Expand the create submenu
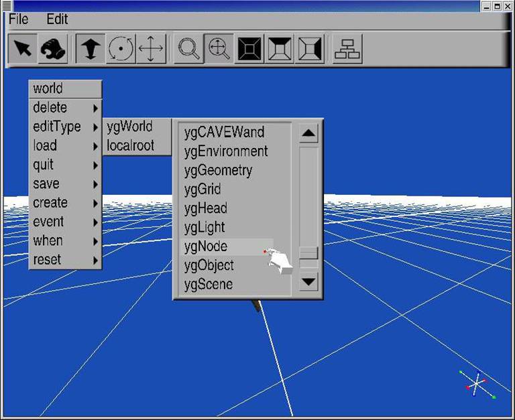515x420 pixels. 65,203
